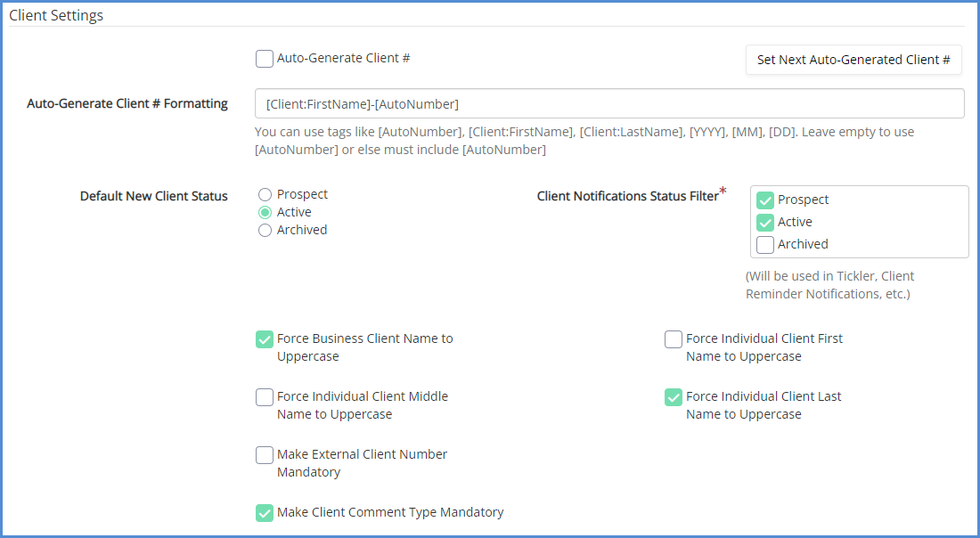980x538 pixels.
Task: Focus the Auto-Generate Client # Formatting field
Action: point(609,103)
